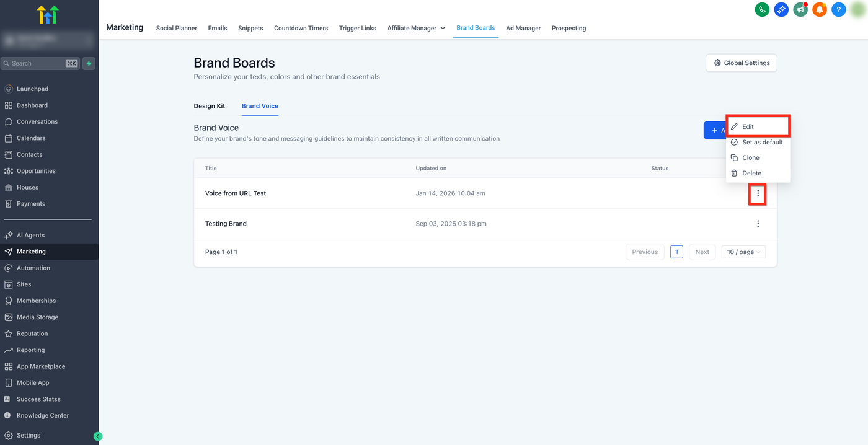This screenshot has width=868, height=445.
Task: Click the Next page button
Action: click(702, 252)
